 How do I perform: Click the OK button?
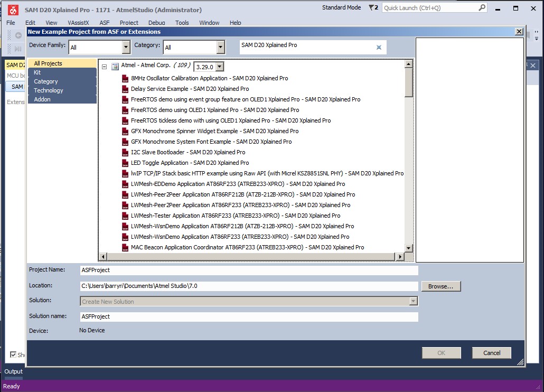[x=442, y=353]
